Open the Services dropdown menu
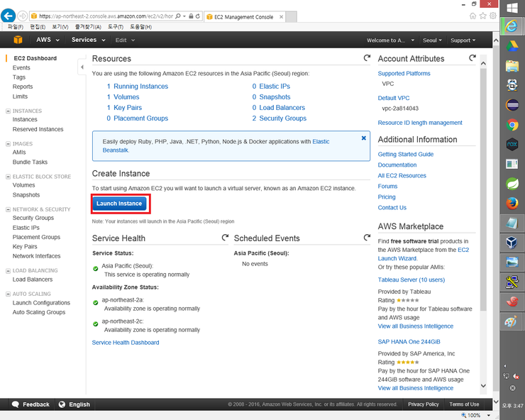This screenshot has height=420, width=525. [x=87, y=40]
